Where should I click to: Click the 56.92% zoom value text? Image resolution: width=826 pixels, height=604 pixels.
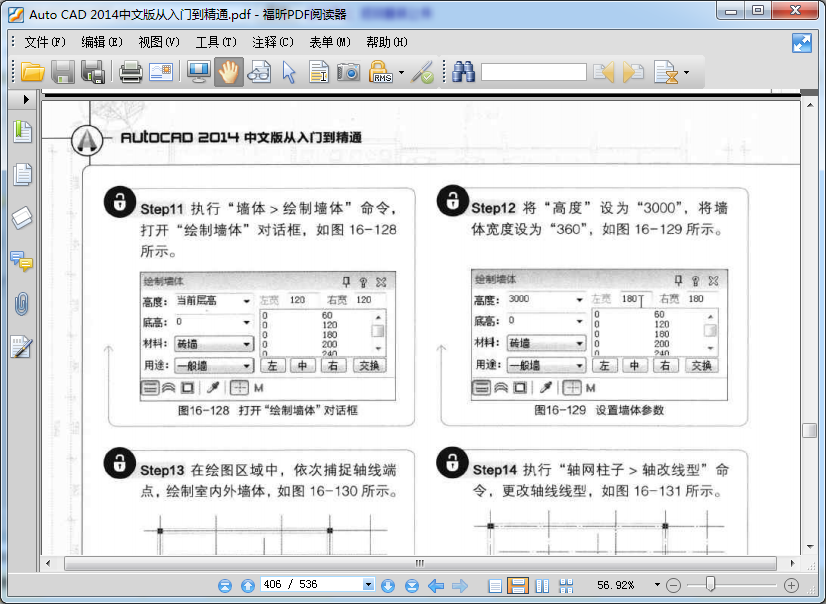click(615, 585)
